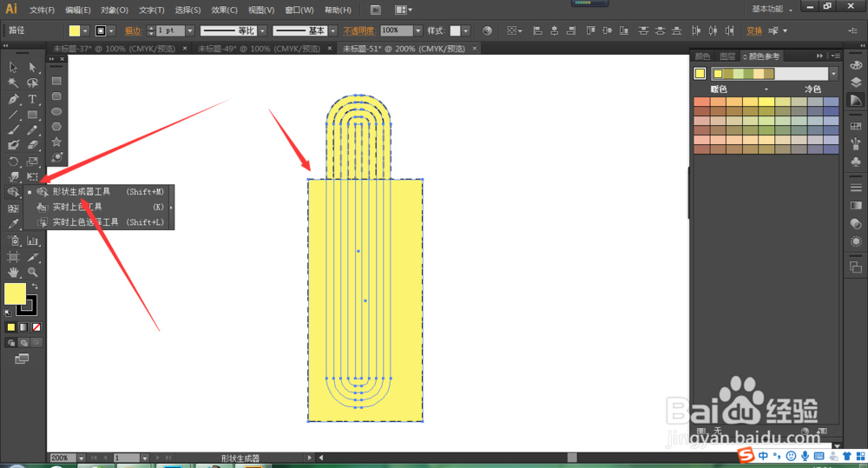
Task: Open brush definition 基本 dropdown
Action: pos(332,31)
